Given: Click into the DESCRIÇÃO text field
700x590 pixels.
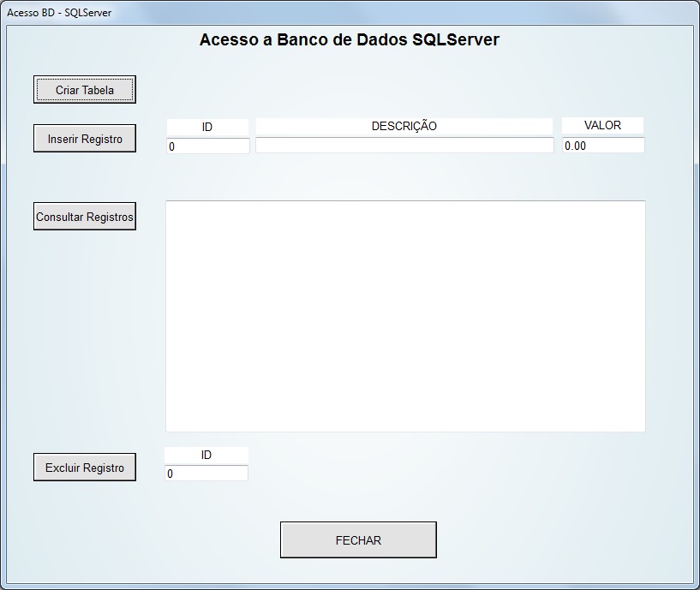Looking at the screenshot, I should [x=404, y=145].
